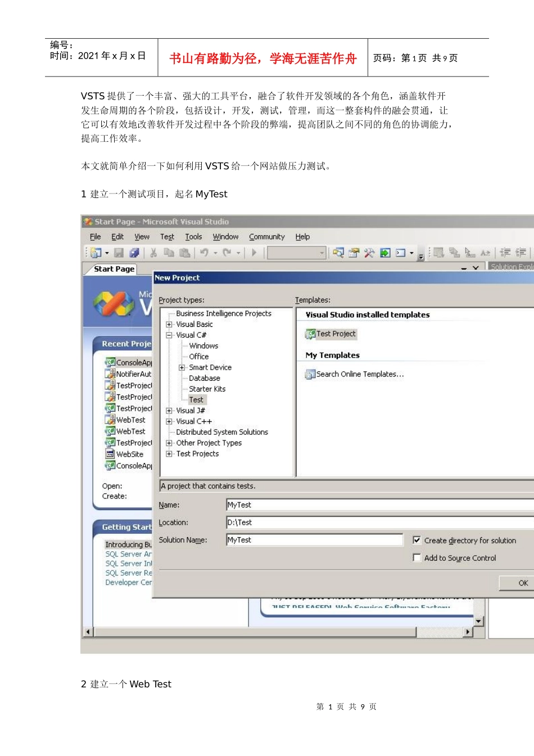Screen dimensions: 534x756
Task: Click the Redo arrow icon
Action: pyautogui.click(x=227, y=253)
